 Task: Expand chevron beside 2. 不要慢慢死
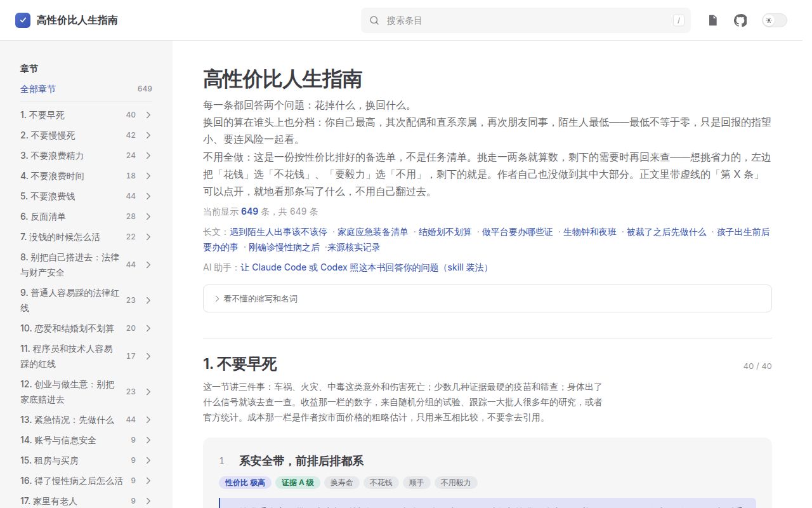tap(148, 135)
